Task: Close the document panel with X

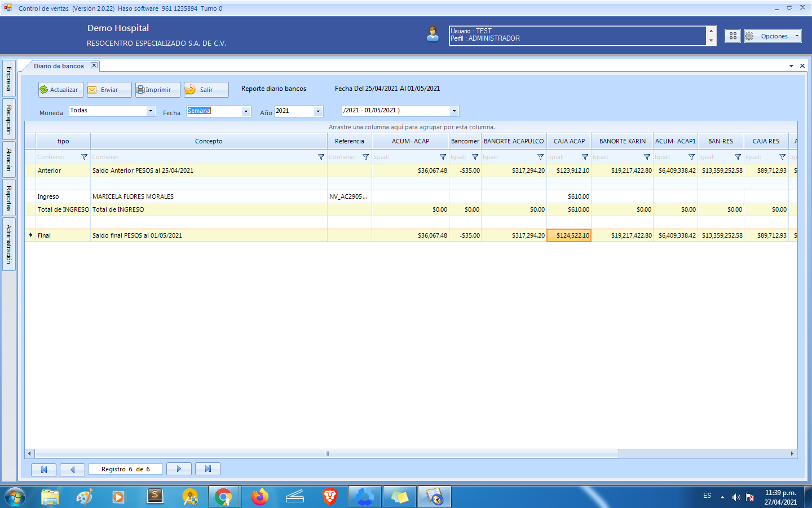Action: point(802,66)
